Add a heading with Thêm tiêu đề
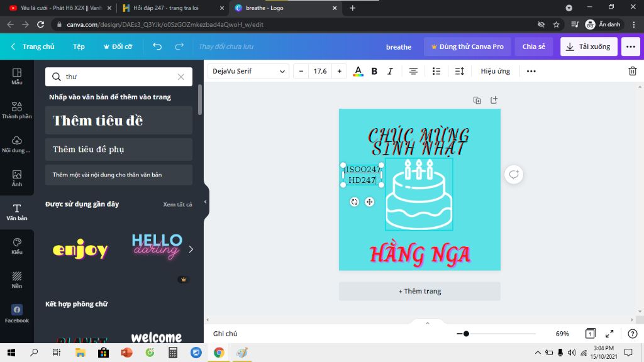The height and width of the screenshot is (362, 644). click(119, 120)
